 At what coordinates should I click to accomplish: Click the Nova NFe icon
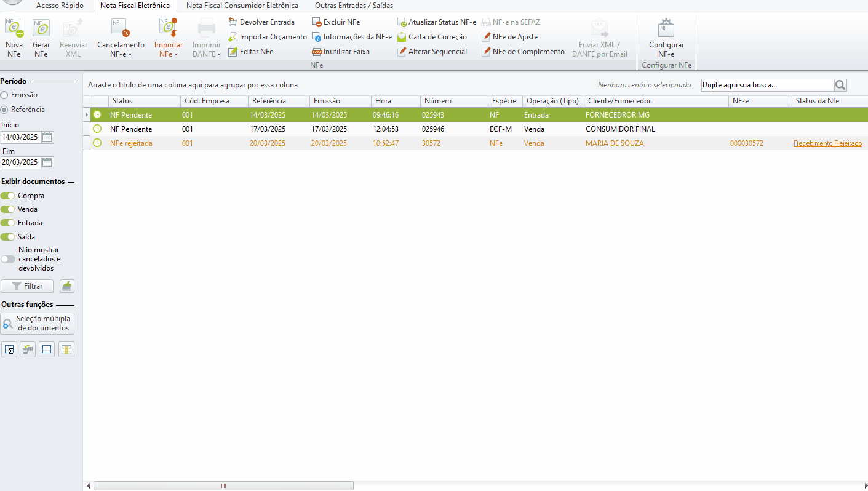14,28
